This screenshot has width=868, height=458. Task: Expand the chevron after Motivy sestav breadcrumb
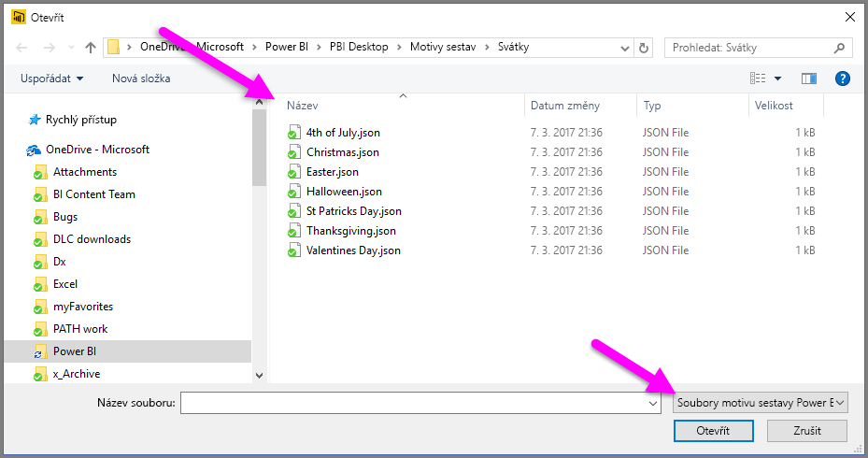[487, 48]
